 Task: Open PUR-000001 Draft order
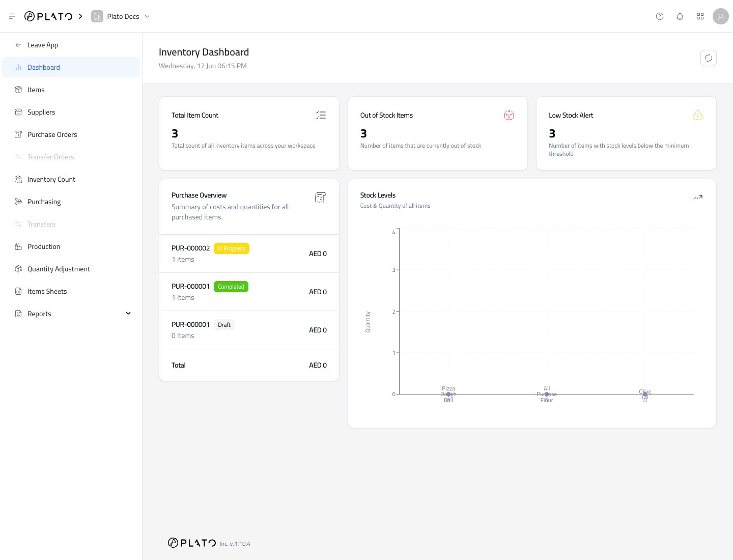pyautogui.click(x=249, y=330)
